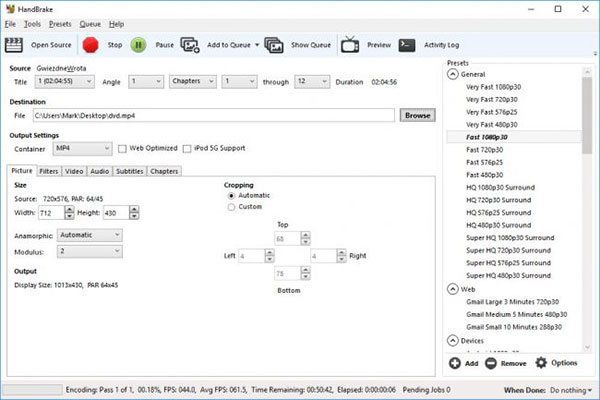Click the Open Source clapperboard icon
Viewport: 600px width, 400px height.
(14, 45)
